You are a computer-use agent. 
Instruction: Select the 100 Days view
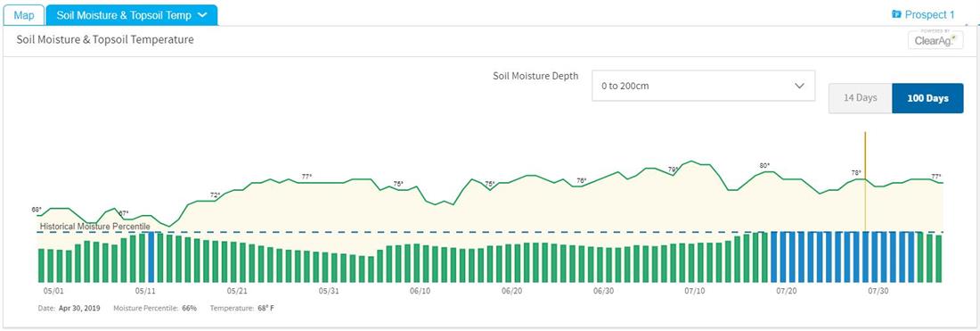coord(927,98)
